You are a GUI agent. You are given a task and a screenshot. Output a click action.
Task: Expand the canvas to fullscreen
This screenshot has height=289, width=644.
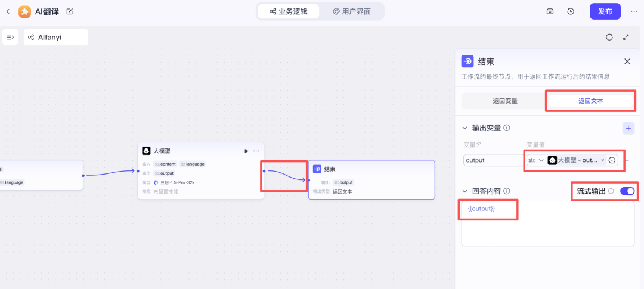pos(626,37)
